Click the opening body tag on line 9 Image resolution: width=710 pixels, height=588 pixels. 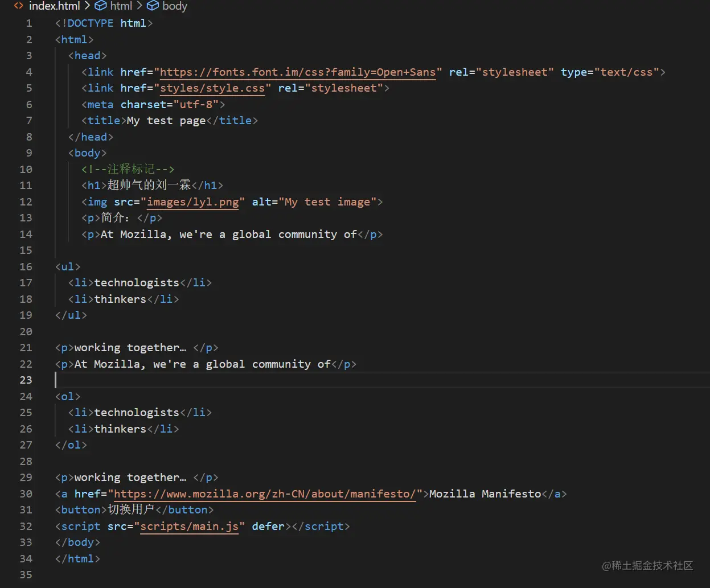[x=88, y=153]
